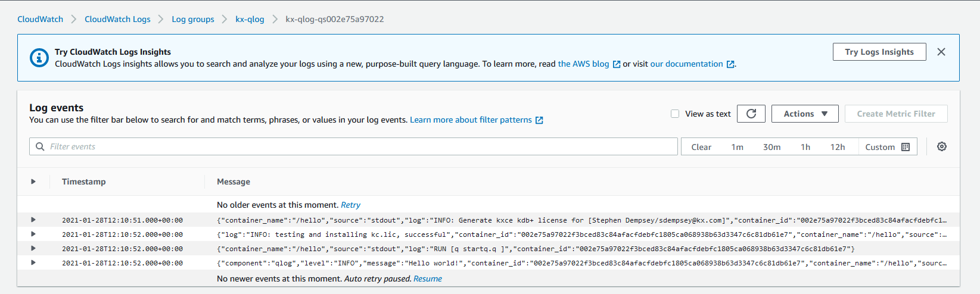Screen dimensions: 980x294
Task: Select message about Generate kxce kdb+ license
Action: 581,220
